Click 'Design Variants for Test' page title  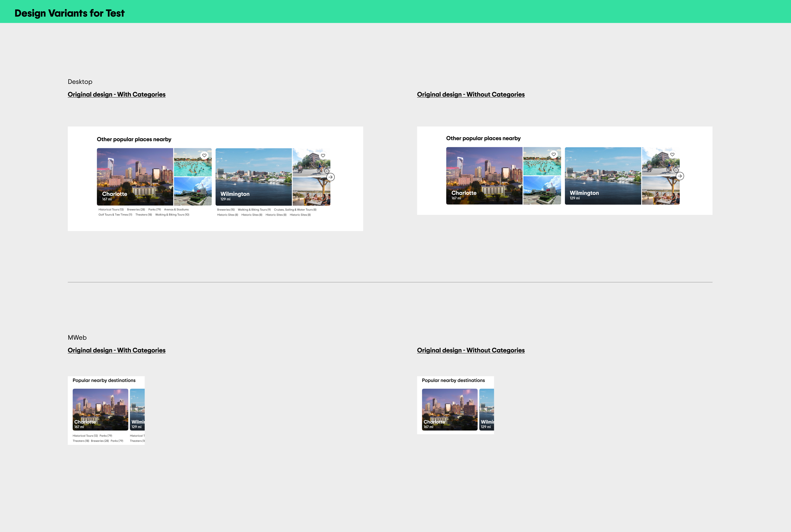coord(70,13)
